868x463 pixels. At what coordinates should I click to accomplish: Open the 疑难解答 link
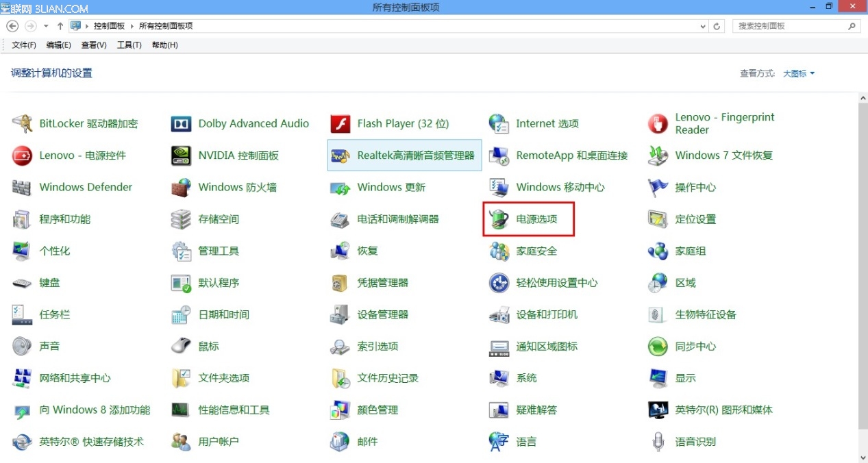[x=536, y=410]
